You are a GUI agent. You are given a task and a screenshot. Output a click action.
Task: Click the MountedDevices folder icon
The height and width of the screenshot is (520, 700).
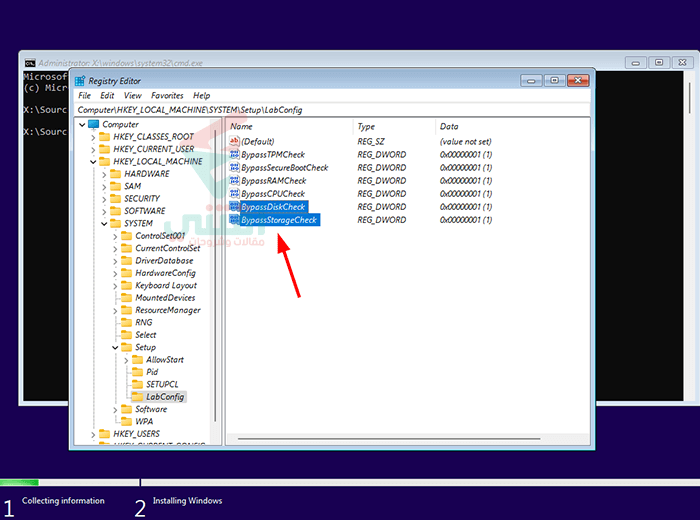[127, 298]
